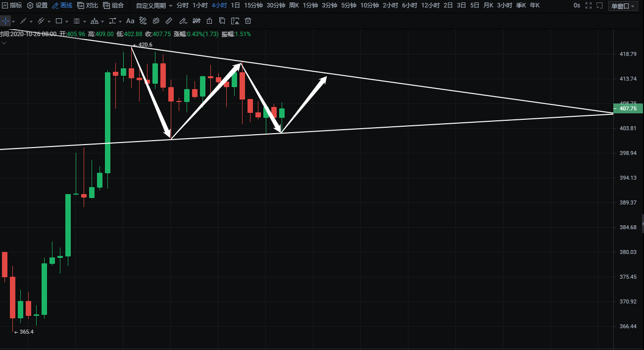Click the 407.75 current price label

pos(628,108)
